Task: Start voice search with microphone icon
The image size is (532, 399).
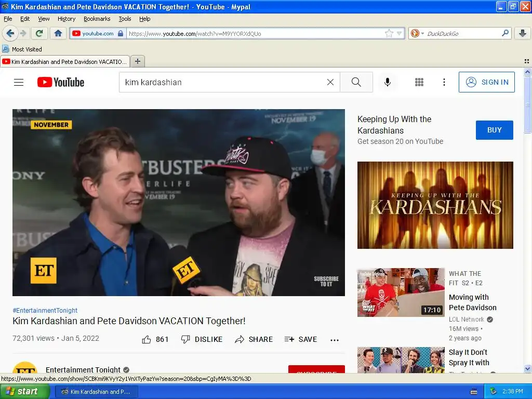Action: [x=388, y=82]
